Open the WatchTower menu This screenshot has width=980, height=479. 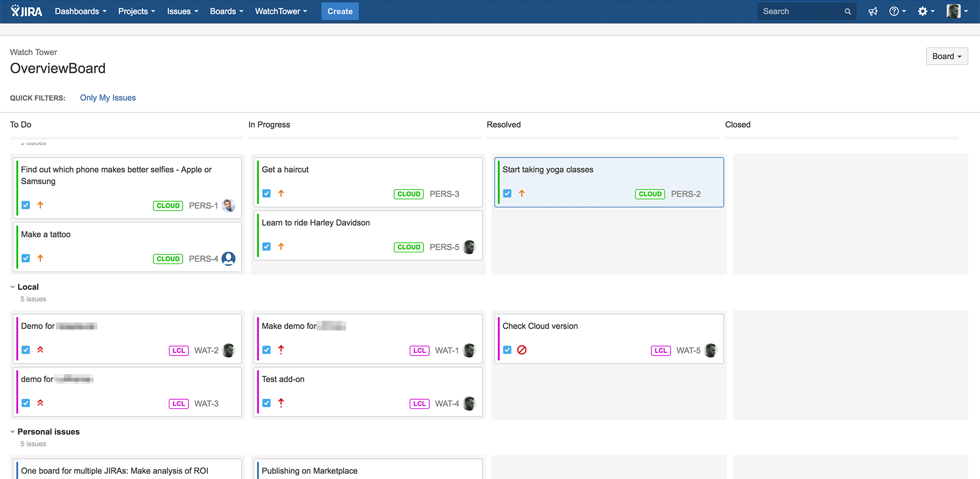281,11
